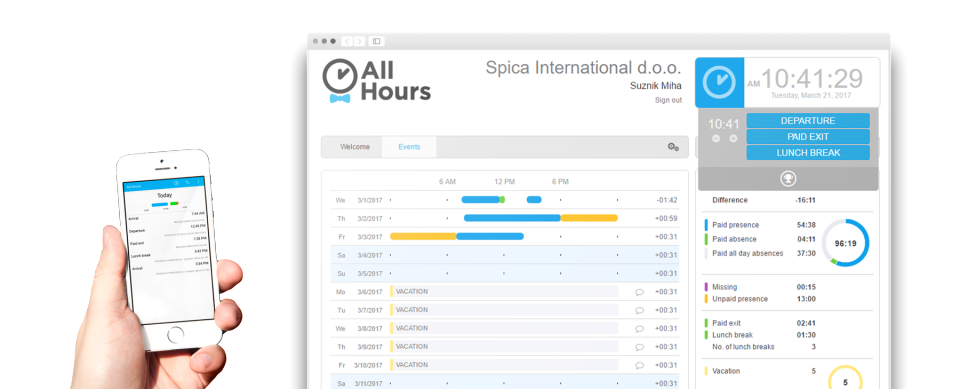Select the Su 3/5/2017 date
The width and height of the screenshot is (960, 389).
point(359,274)
